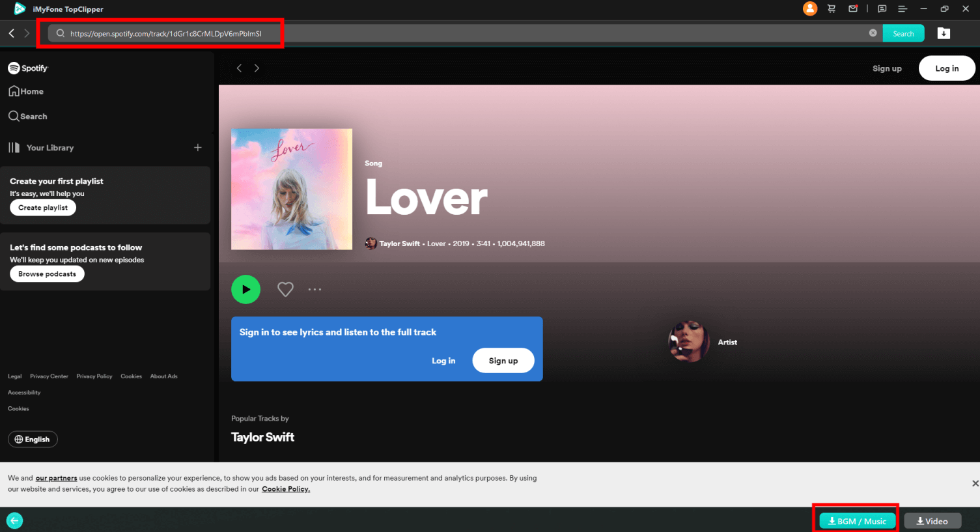This screenshot has width=980, height=532.
Task: Click the plus icon beside Your Library
Action: 198,148
